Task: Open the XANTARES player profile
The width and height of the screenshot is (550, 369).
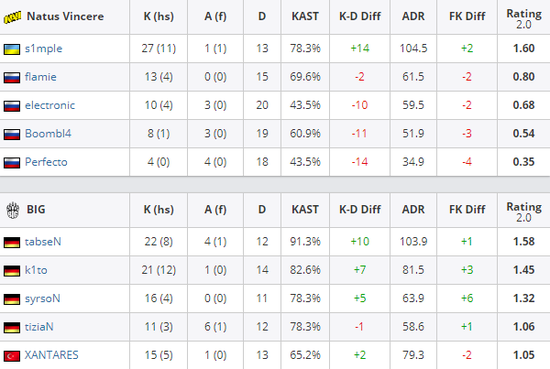Action: [52, 355]
